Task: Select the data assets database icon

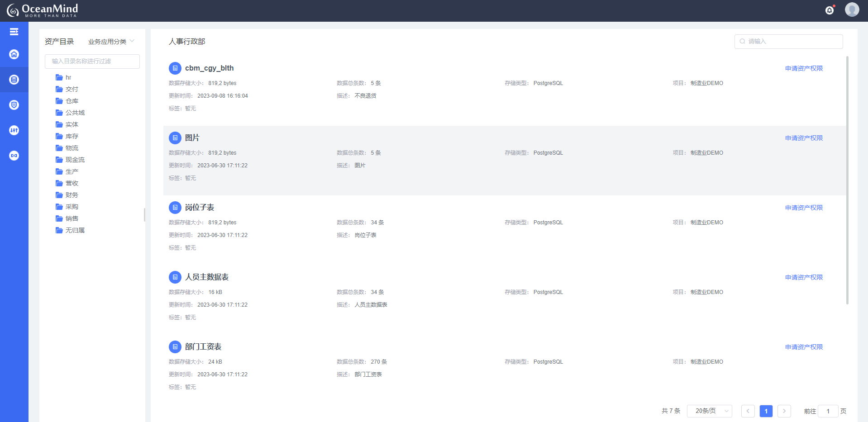Action: pos(14,80)
